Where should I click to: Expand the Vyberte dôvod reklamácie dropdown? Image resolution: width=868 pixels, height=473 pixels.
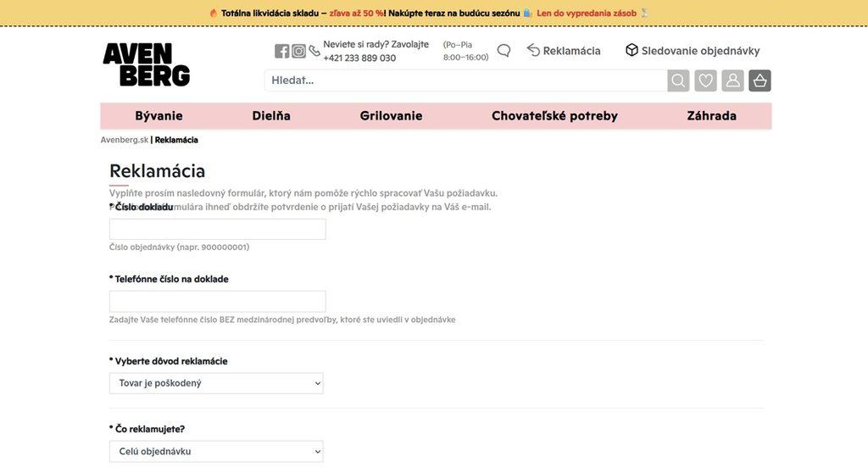tap(216, 383)
